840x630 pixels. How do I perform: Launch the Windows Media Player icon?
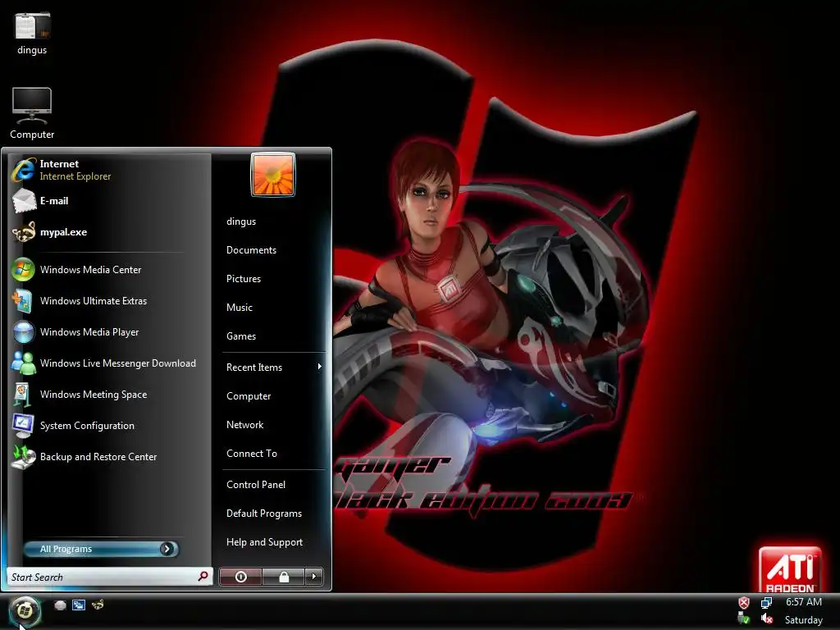[x=24, y=332]
